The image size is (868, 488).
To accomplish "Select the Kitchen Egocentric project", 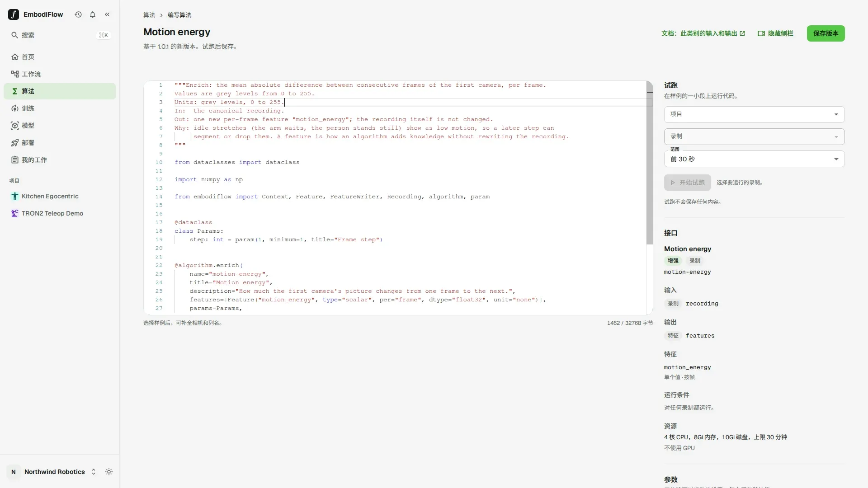I will coord(60,196).
